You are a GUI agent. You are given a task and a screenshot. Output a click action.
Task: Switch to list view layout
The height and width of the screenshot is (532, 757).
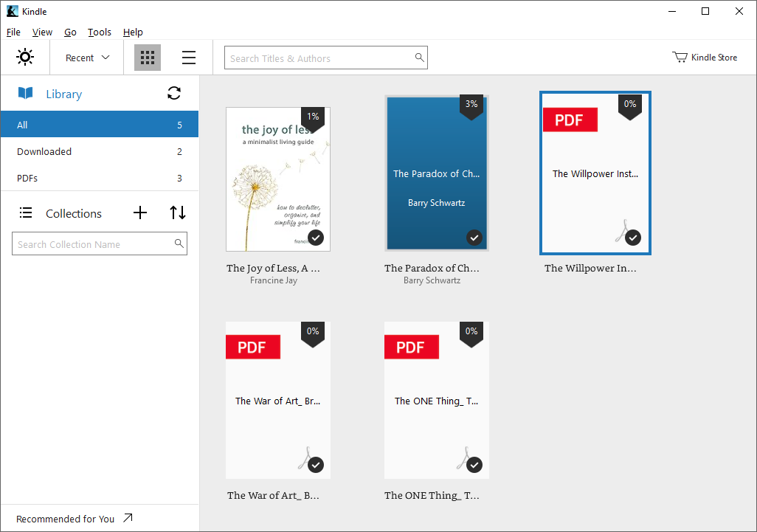(188, 57)
